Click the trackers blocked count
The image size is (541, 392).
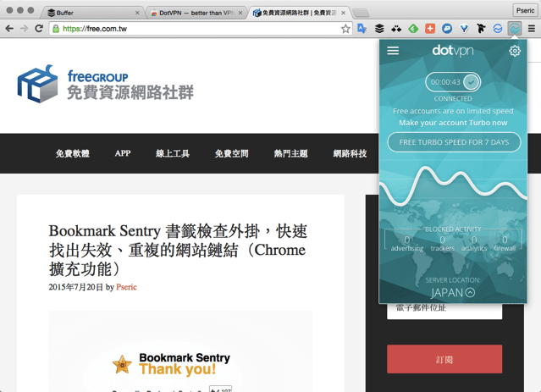[x=442, y=244]
